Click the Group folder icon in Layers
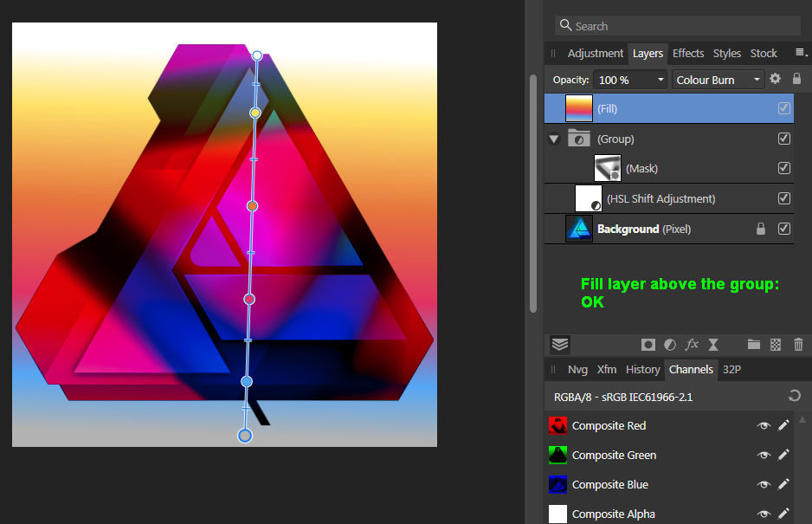The image size is (812, 524). pos(578,139)
